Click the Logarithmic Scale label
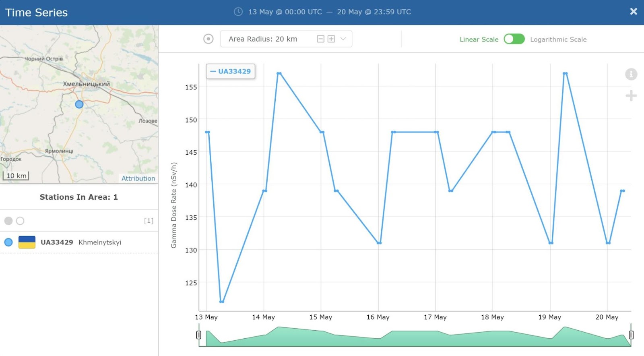 point(558,39)
